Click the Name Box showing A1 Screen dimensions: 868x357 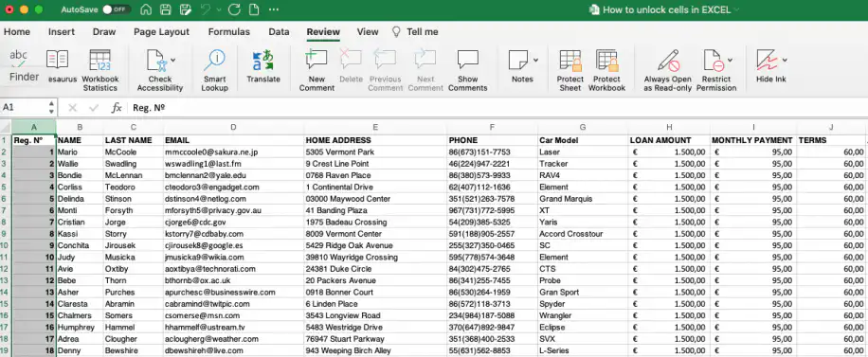coord(25,107)
